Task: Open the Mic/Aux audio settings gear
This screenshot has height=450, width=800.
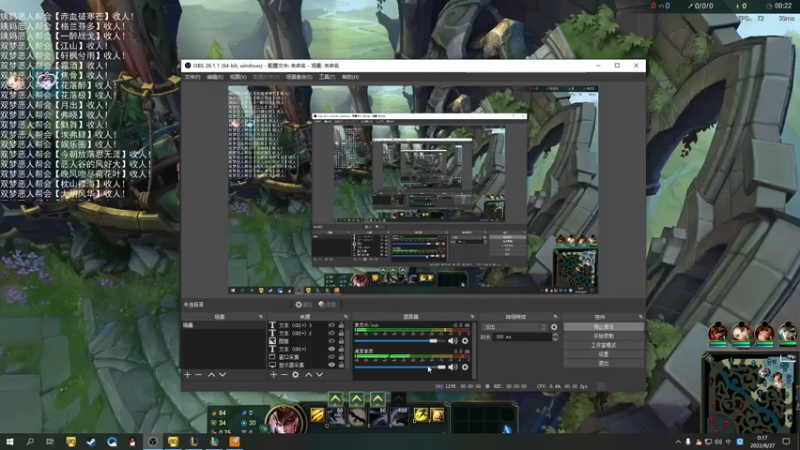Action: (x=465, y=340)
